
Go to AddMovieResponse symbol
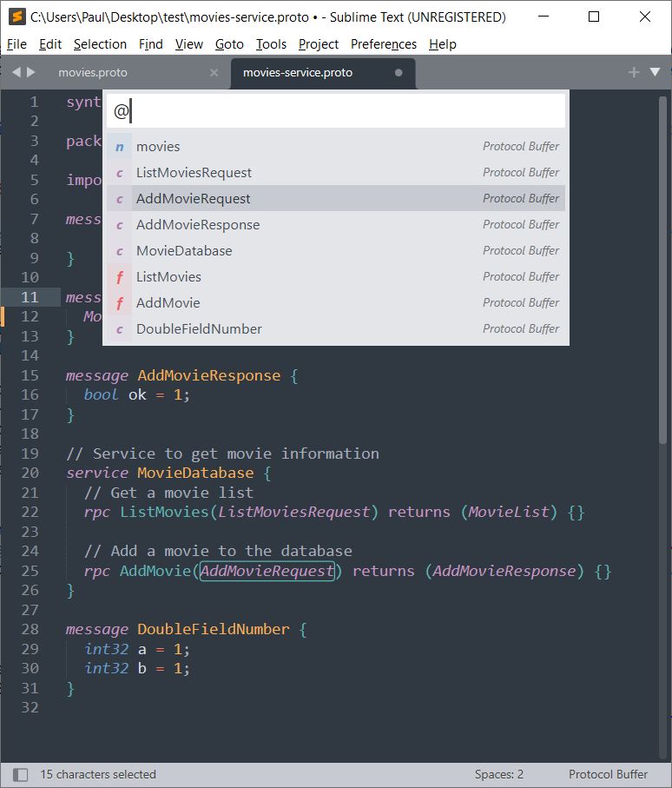coord(335,225)
